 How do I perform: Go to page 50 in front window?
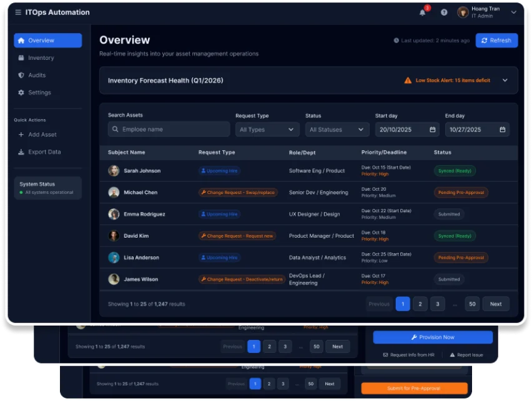pos(472,304)
